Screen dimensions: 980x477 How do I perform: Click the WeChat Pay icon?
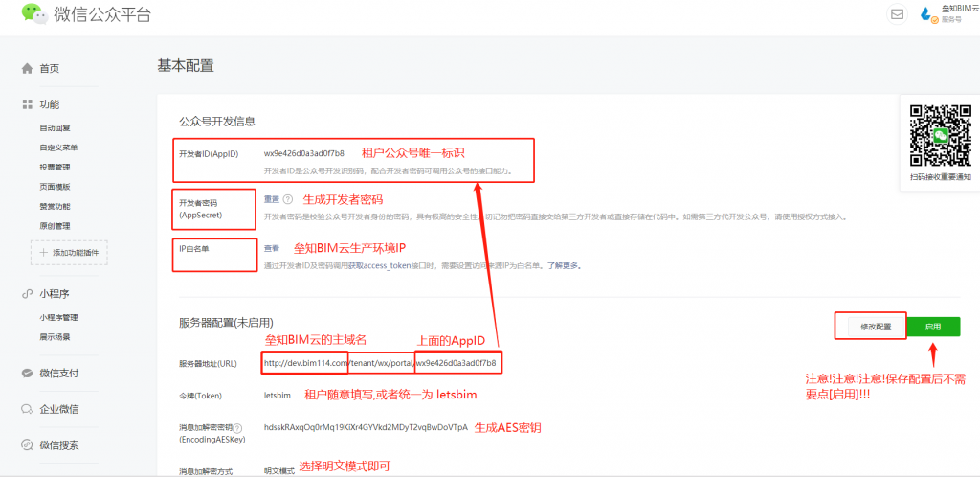[x=27, y=374]
